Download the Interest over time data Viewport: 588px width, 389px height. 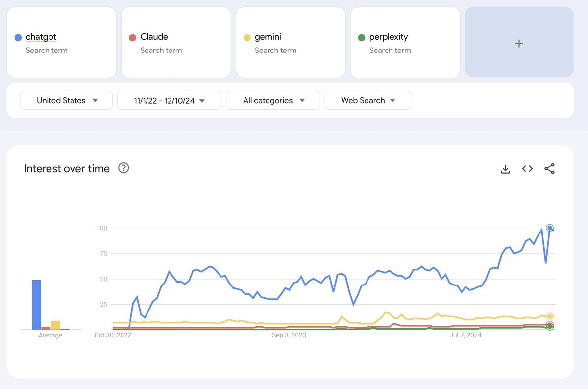pos(505,169)
